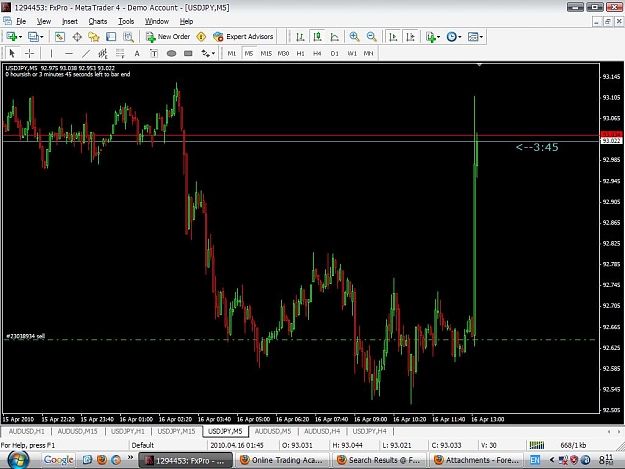Select the MN timeframe button

[368, 53]
